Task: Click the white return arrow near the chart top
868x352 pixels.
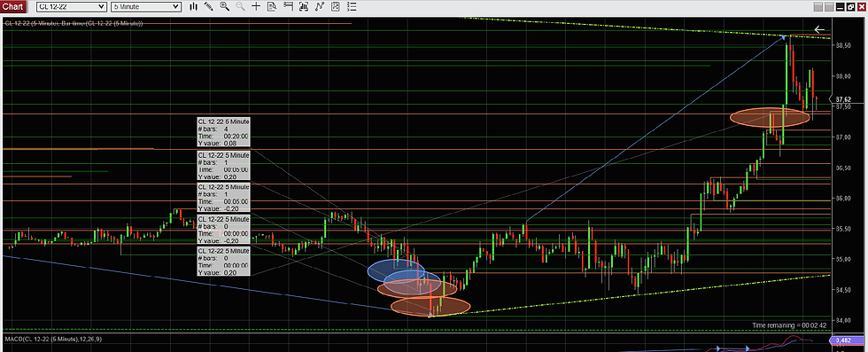Action: coord(819,30)
